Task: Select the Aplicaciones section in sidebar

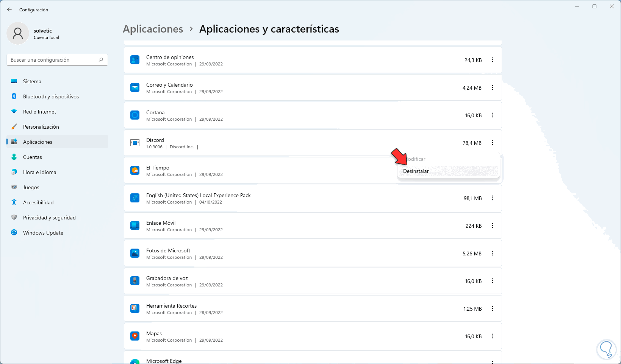Action: tap(57, 142)
